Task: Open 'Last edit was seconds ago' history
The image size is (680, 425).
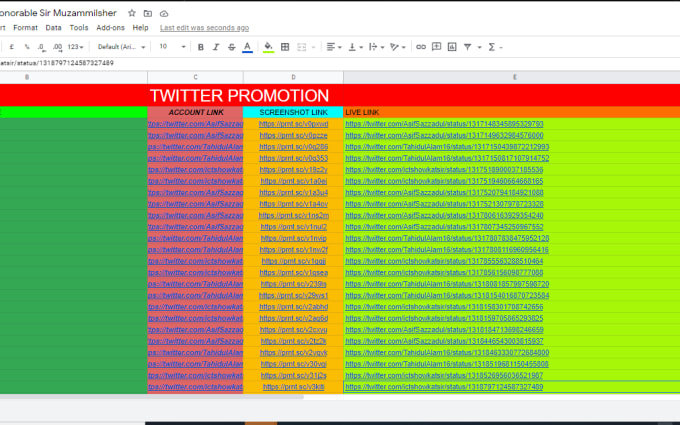Action: (204, 28)
